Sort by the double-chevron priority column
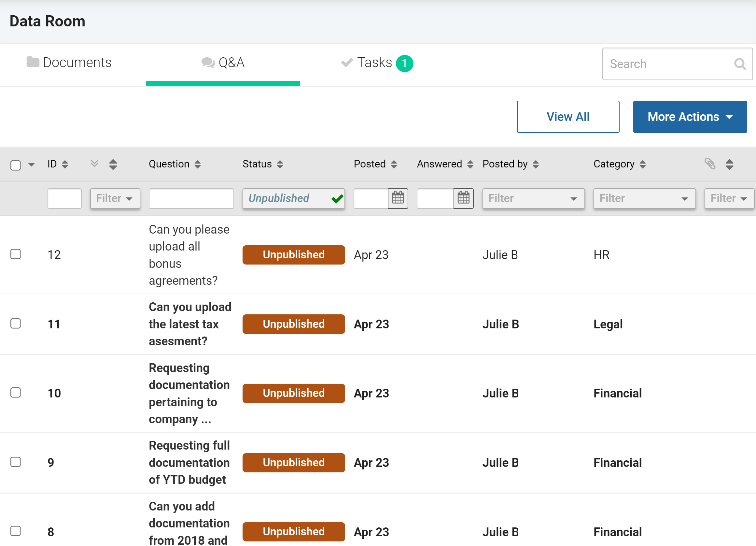Screen dimensions: 756x546 113,164
